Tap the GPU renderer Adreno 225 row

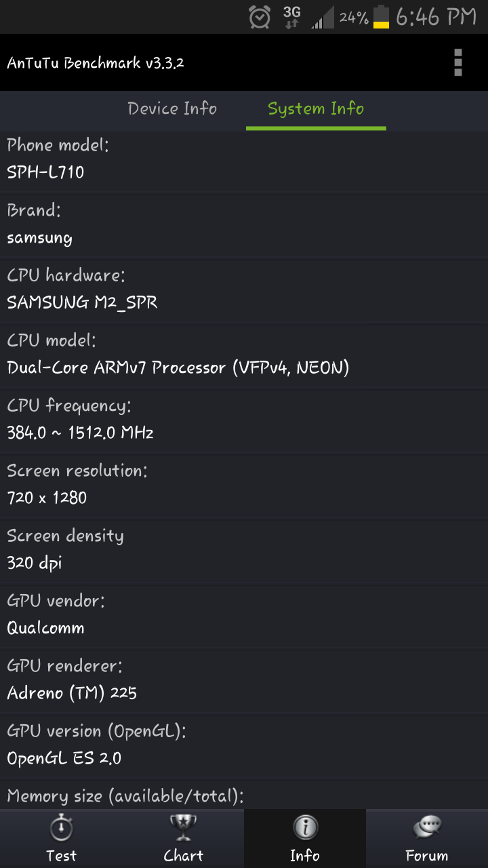pyautogui.click(x=244, y=680)
